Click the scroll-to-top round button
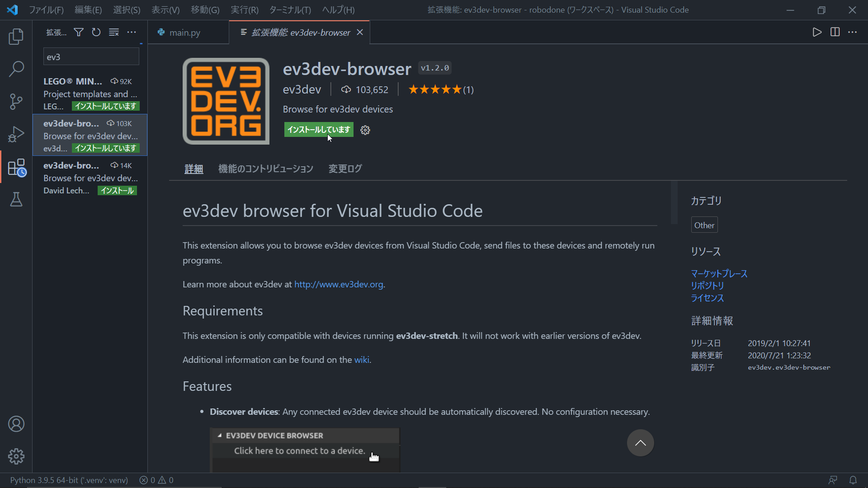Image resolution: width=868 pixels, height=488 pixels. pyautogui.click(x=640, y=443)
